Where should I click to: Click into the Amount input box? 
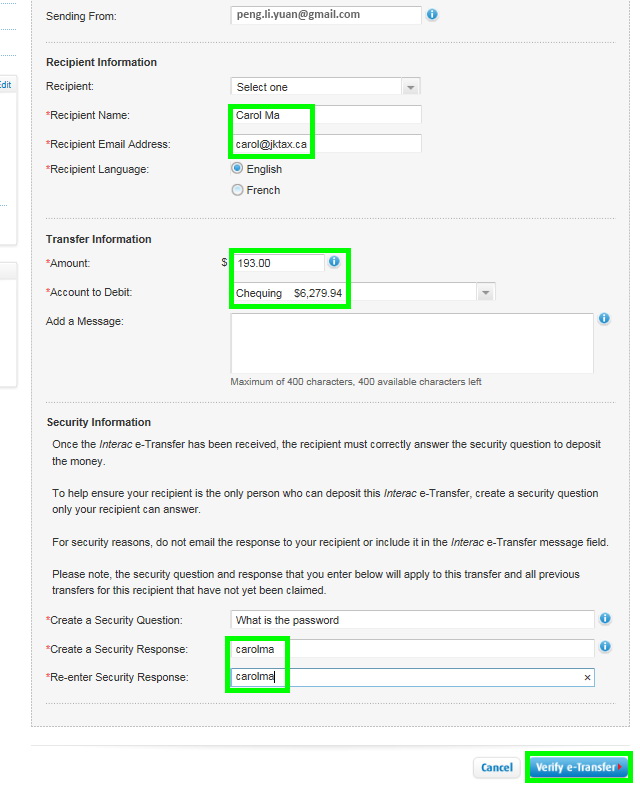tap(278, 263)
